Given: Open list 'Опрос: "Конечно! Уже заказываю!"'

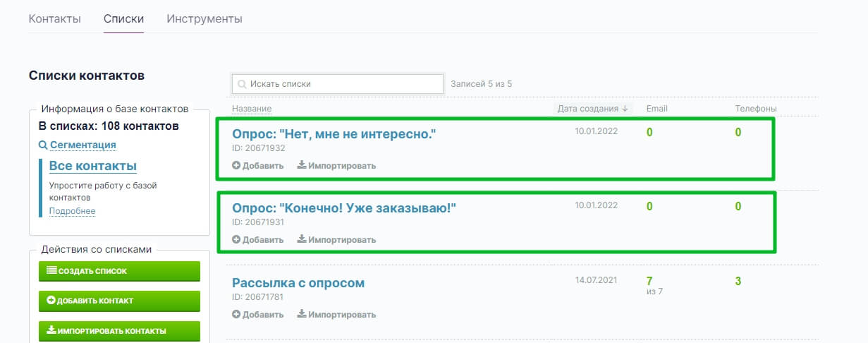Looking at the screenshot, I should coord(344,207).
